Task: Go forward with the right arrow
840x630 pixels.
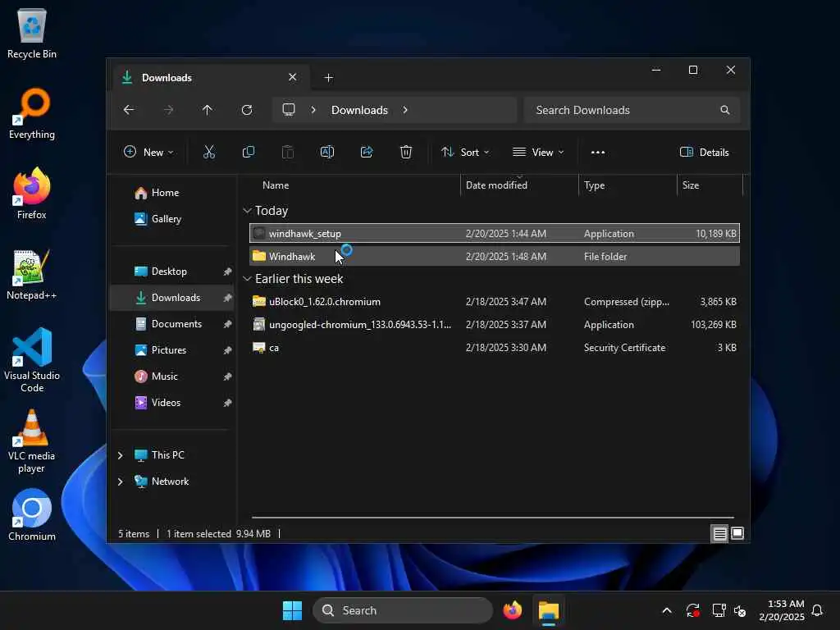Action: [168, 110]
